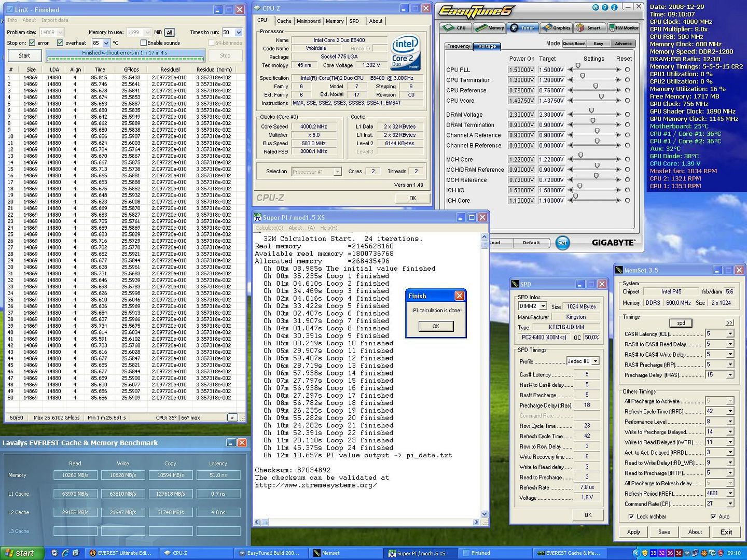Open EasyTune6 help question-mark icon

605,7
